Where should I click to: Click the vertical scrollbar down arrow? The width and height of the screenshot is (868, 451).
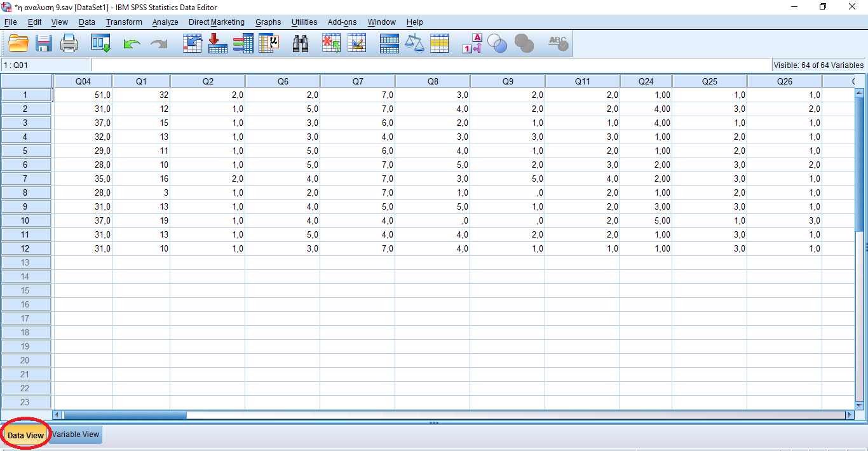tap(860, 405)
